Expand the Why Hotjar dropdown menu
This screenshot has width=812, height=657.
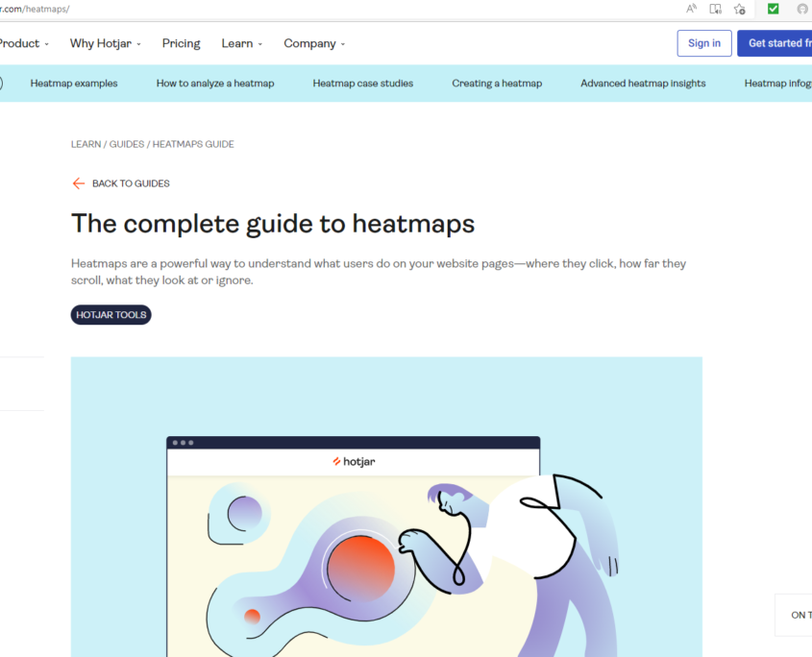tap(105, 43)
